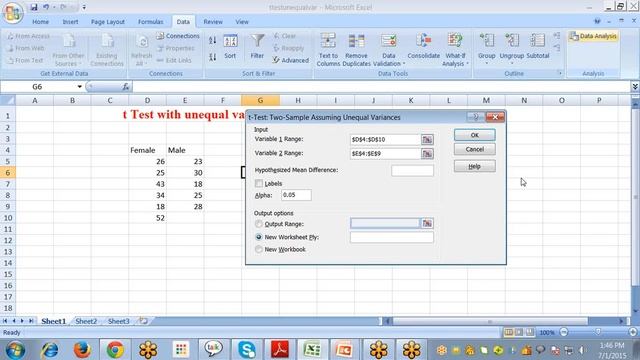
Task: Click horizontal scrollbar right arrow
Action: click(622, 321)
